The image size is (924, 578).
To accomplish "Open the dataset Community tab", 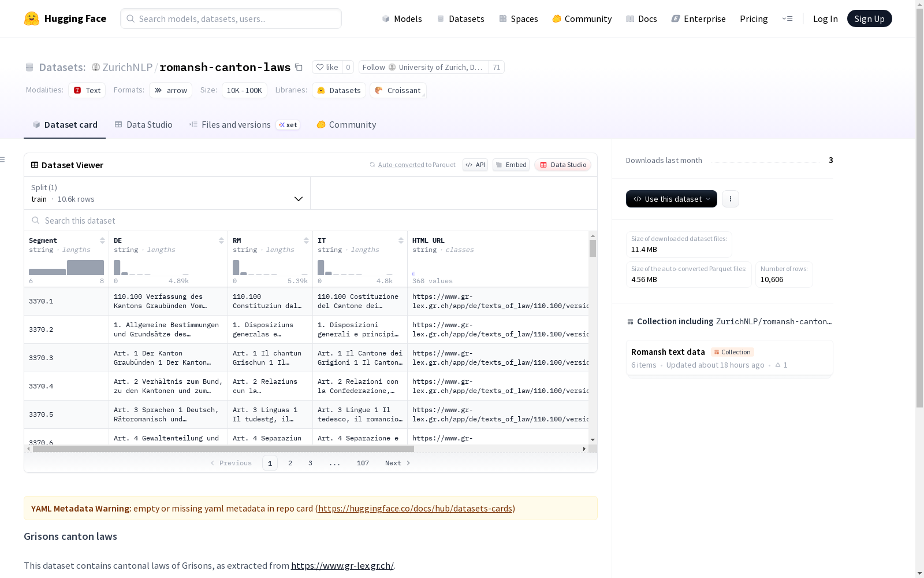I will (x=346, y=125).
